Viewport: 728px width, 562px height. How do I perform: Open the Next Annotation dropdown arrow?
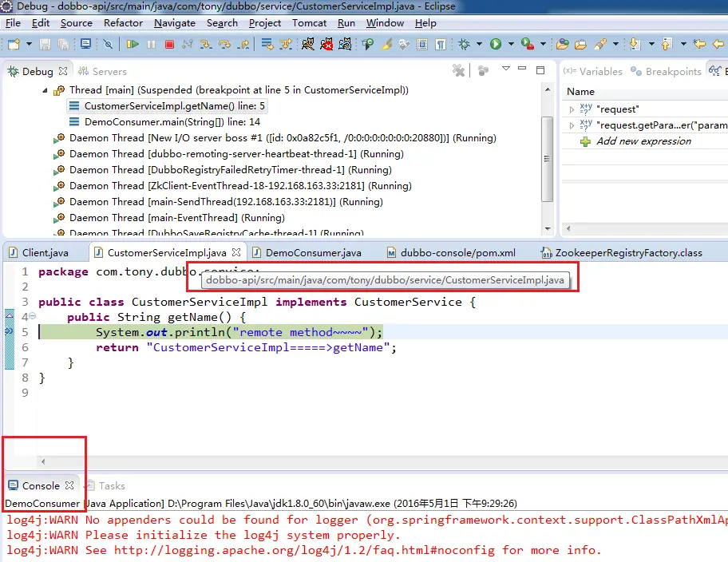(651, 44)
